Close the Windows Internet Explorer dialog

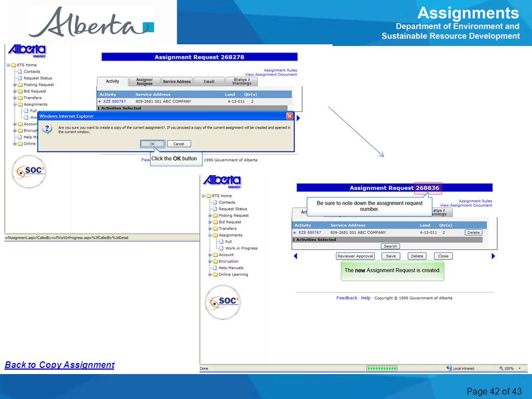[289, 116]
